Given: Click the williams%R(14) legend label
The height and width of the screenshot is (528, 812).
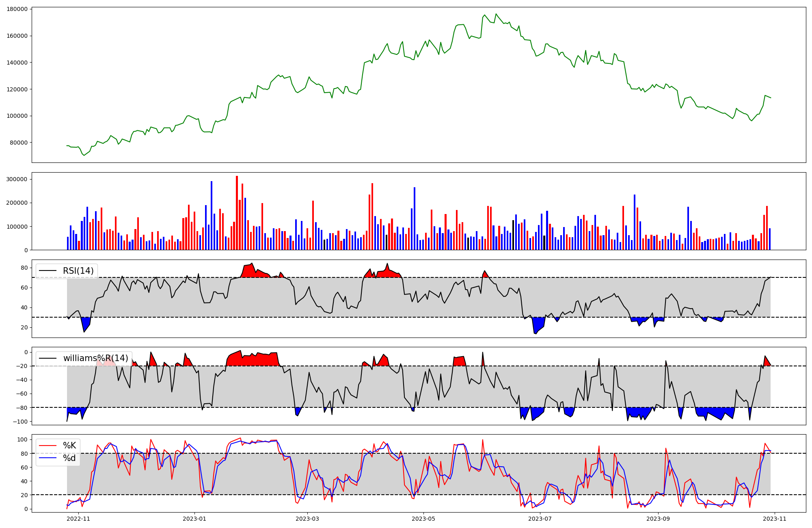Looking at the screenshot, I should (95, 358).
